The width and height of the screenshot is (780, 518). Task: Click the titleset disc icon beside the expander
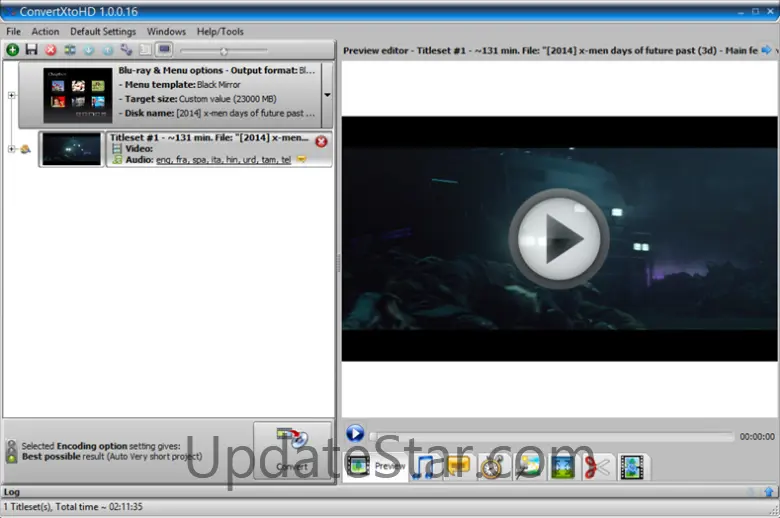pyautogui.click(x=25, y=149)
